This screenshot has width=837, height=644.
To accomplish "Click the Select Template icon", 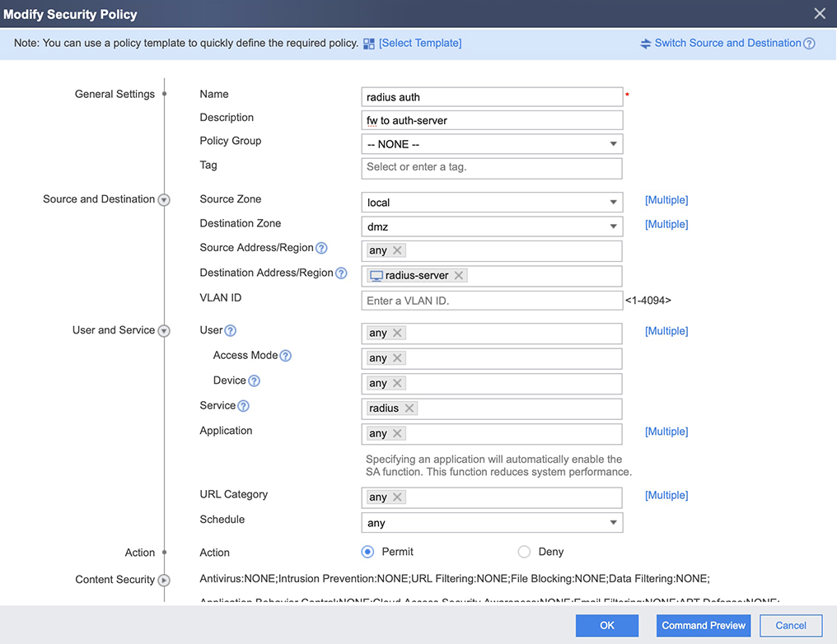I will (369, 44).
